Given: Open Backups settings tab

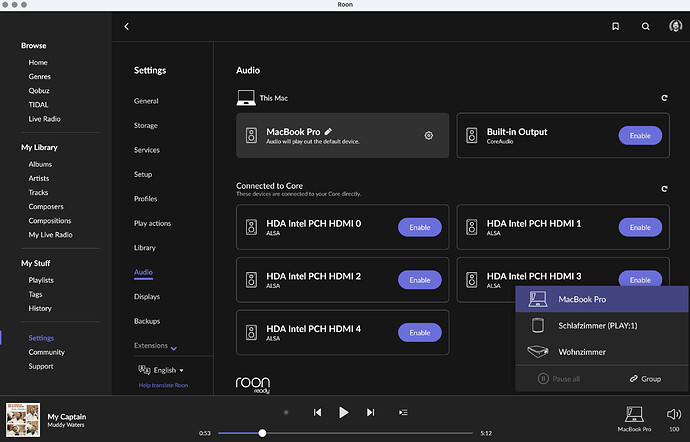Looking at the screenshot, I should pyautogui.click(x=147, y=321).
